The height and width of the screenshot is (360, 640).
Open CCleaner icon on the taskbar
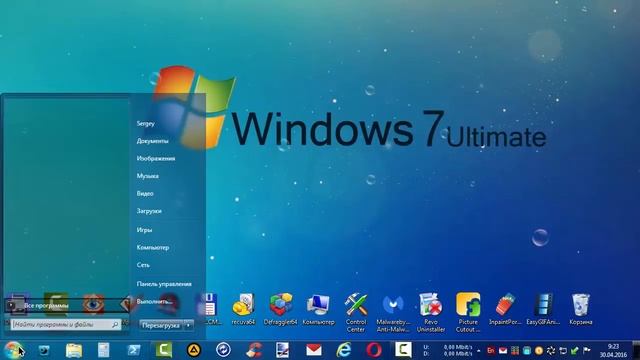click(x=254, y=350)
